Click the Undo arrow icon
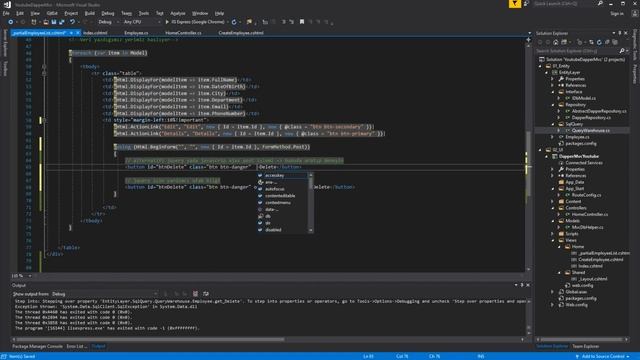The image size is (640, 360). (72, 22)
